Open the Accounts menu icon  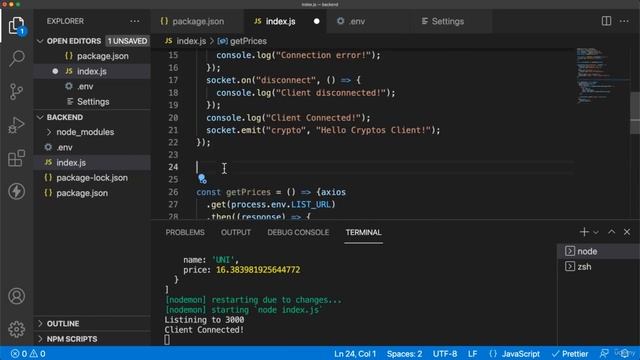pyautogui.click(x=16, y=296)
